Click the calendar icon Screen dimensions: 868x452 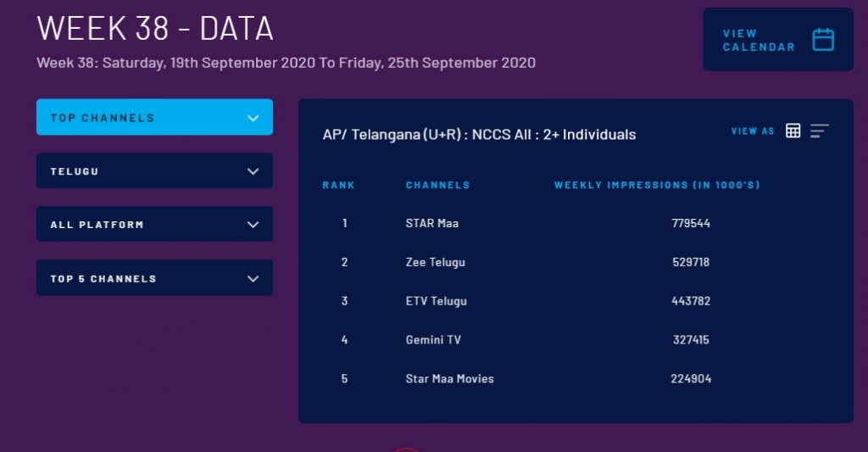[823, 40]
